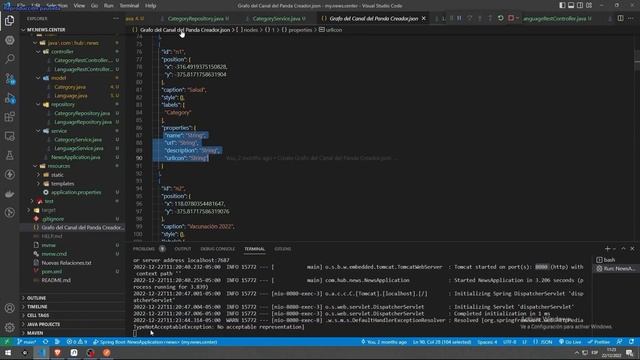Open notifications bell in status bar
The image size is (640, 360).
tap(631, 342)
